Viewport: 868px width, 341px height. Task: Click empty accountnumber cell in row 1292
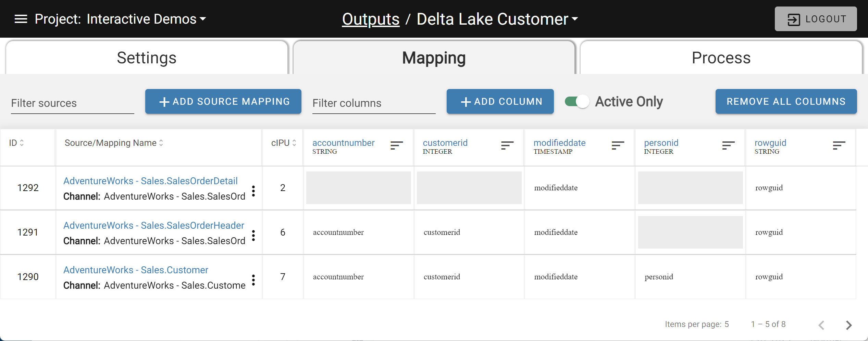[x=359, y=188]
